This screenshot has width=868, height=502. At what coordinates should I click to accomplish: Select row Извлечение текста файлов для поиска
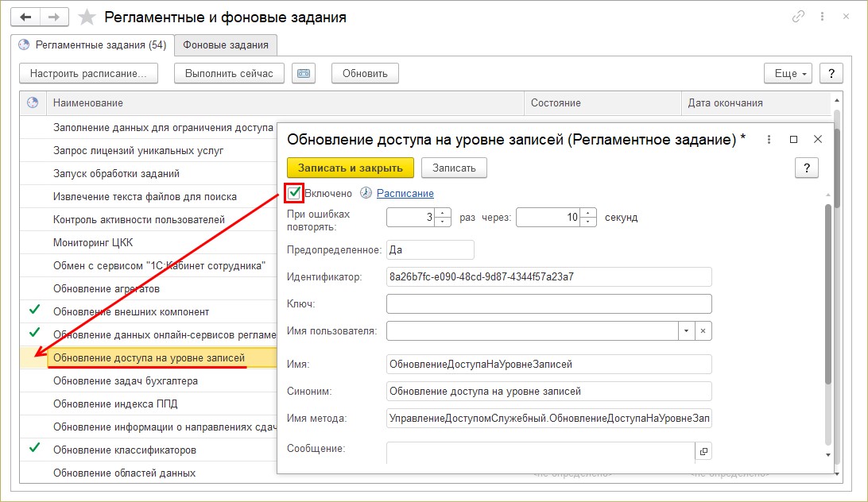pos(149,196)
